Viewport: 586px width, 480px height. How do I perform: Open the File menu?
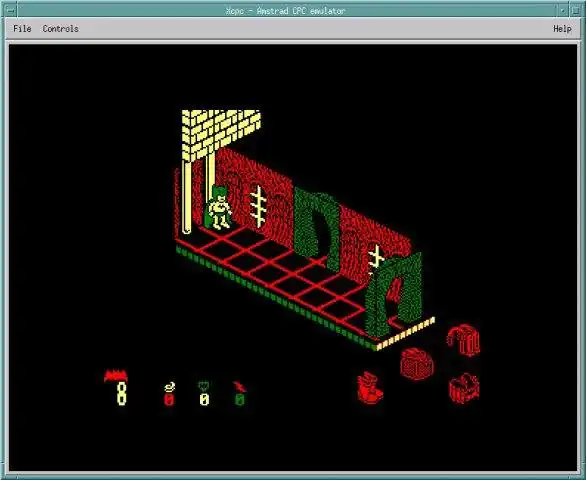coord(22,29)
